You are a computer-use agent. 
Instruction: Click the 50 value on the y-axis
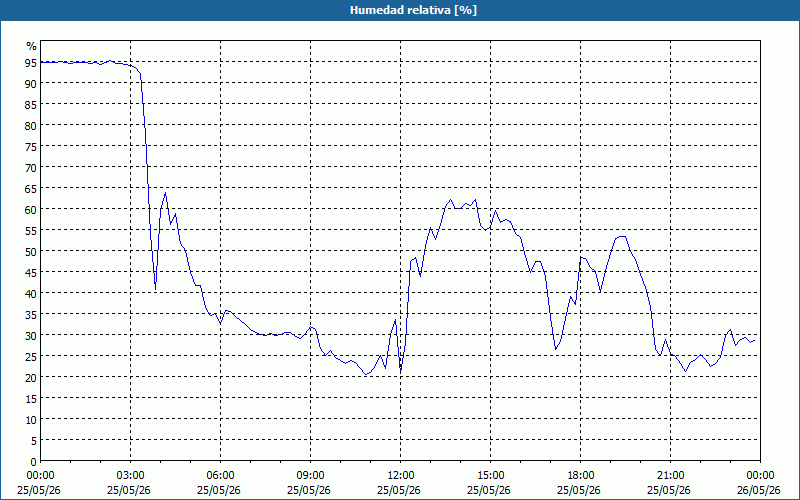point(31,252)
